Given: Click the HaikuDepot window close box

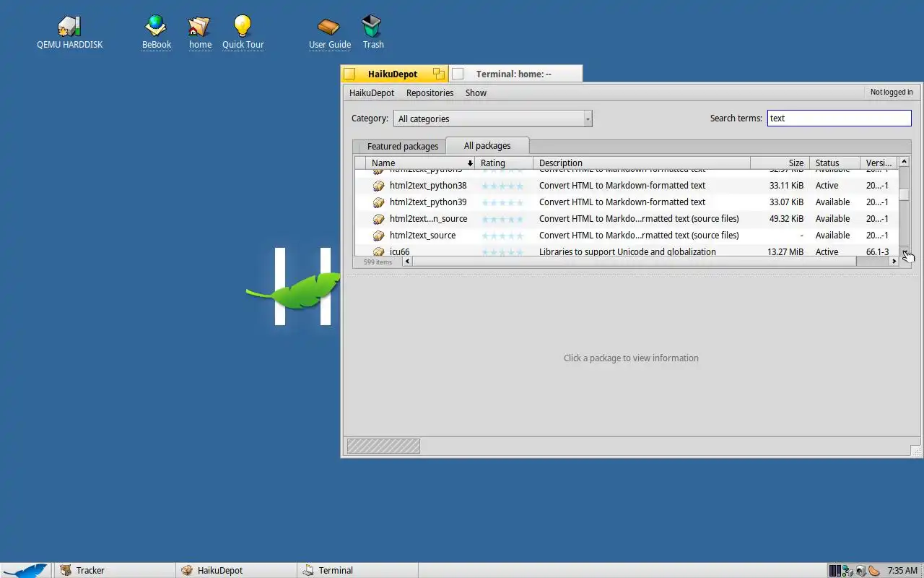Looking at the screenshot, I should coord(349,74).
